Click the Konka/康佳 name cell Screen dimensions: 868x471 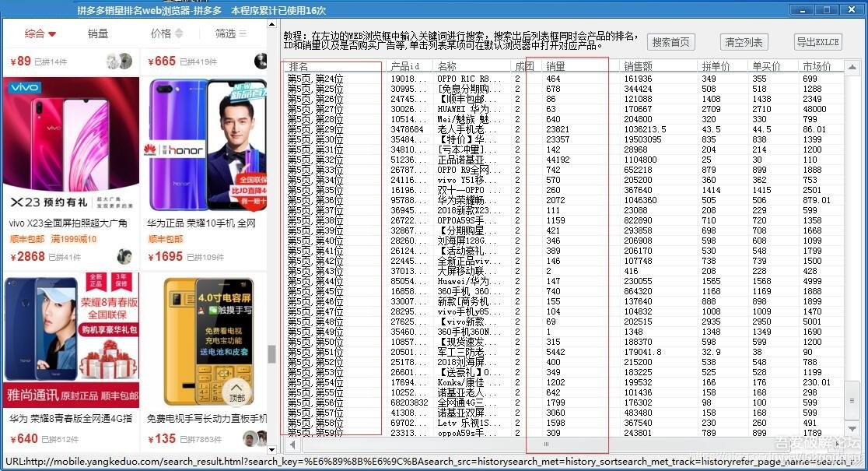(469, 382)
